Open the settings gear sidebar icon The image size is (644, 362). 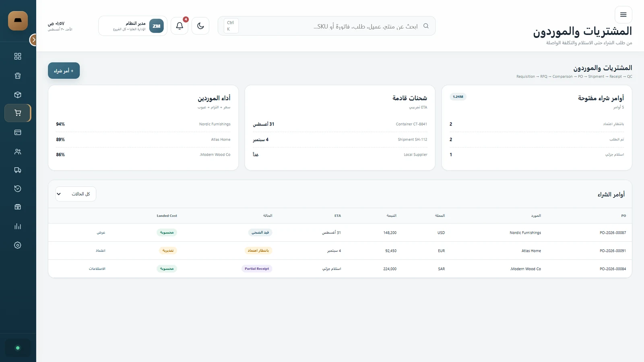pyautogui.click(x=18, y=245)
